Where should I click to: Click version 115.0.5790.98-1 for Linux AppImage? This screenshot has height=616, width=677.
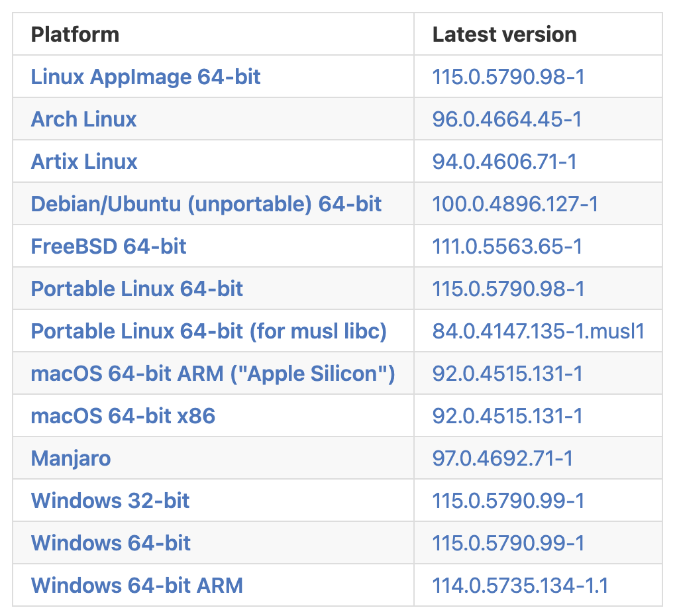click(508, 77)
